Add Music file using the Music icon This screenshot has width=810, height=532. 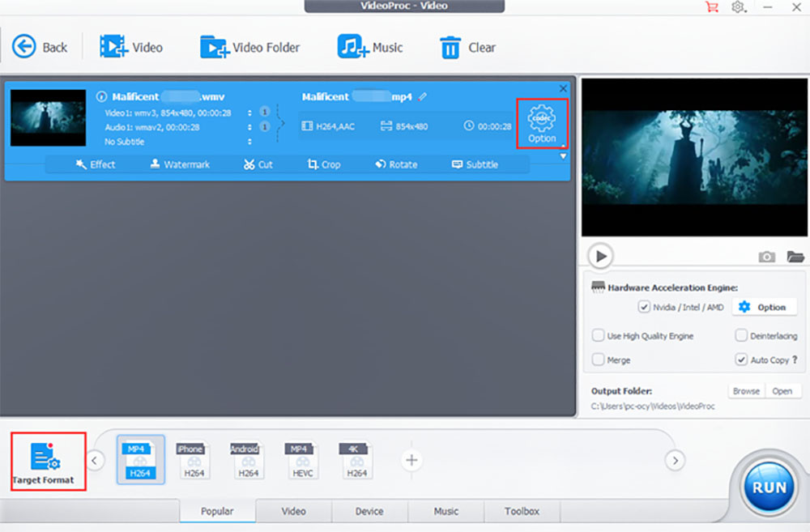point(370,47)
